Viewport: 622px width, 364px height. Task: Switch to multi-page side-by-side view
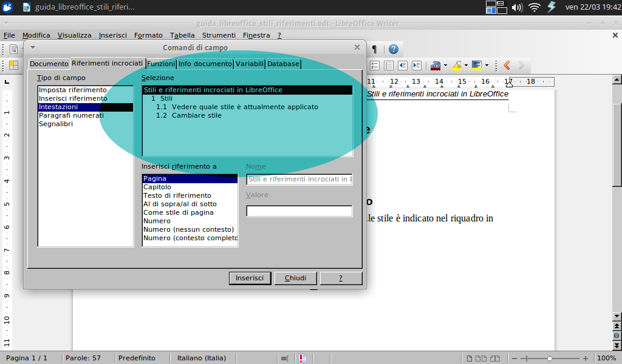481,359
